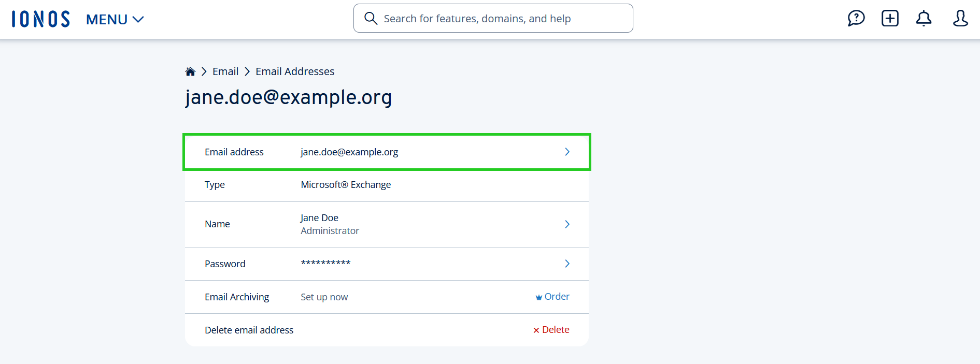Delete the email address
The width and height of the screenshot is (980, 364).
[x=551, y=329]
